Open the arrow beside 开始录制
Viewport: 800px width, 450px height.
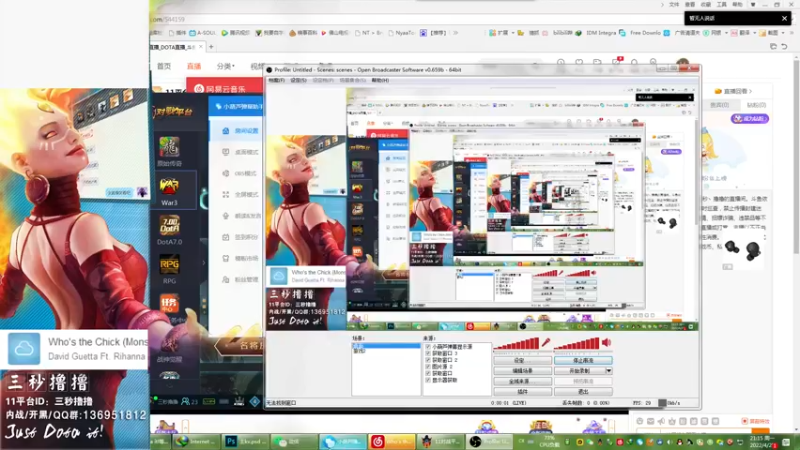(609, 371)
